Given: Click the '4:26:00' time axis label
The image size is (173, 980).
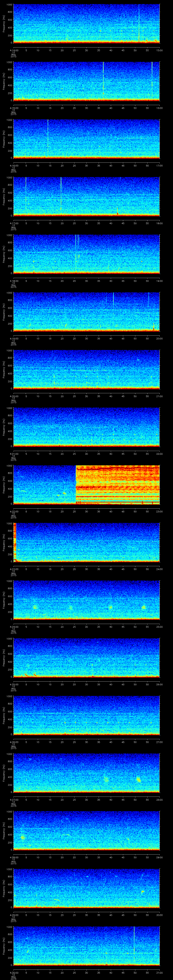Looking at the screenshot, I should (x=14, y=742).
